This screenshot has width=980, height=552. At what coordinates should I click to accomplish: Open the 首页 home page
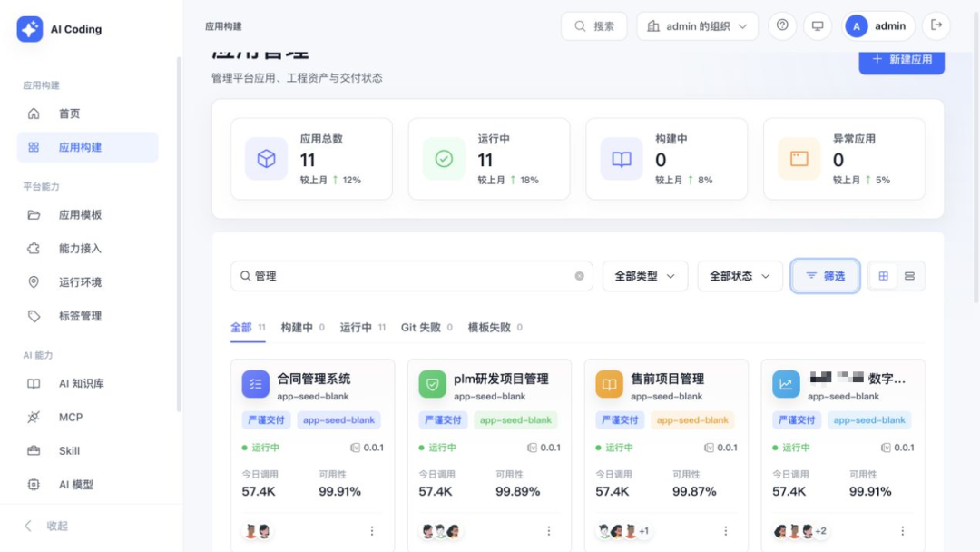point(87,113)
